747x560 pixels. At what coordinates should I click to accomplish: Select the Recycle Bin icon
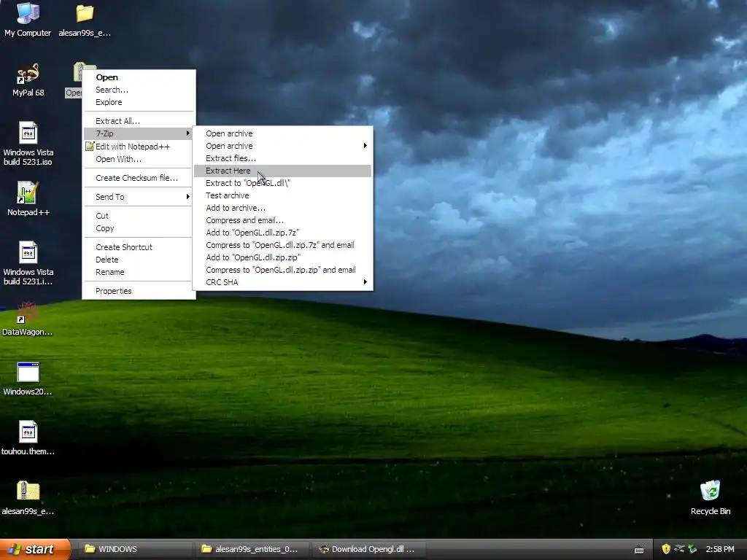pyautogui.click(x=711, y=498)
